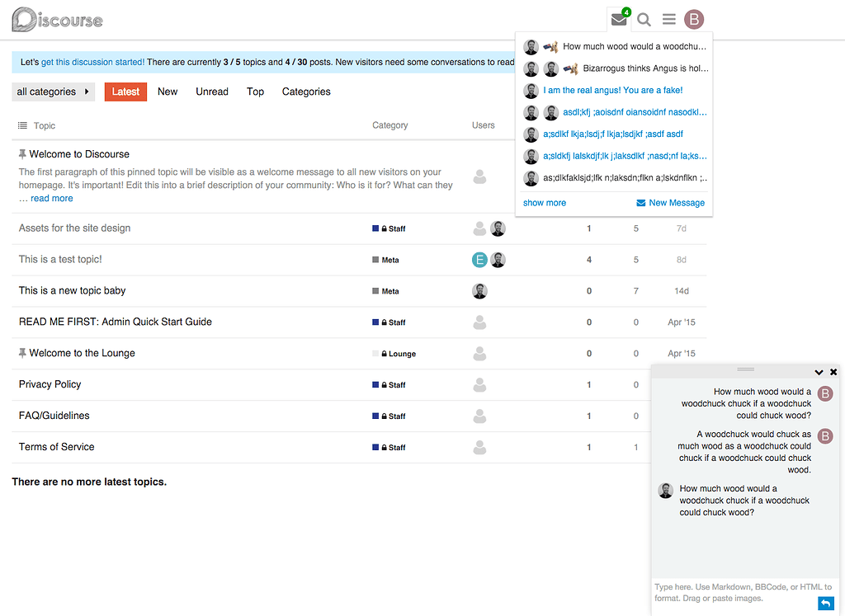Open the messages envelope icon in header
Viewport: 845px width, 616px height.
coord(619,20)
